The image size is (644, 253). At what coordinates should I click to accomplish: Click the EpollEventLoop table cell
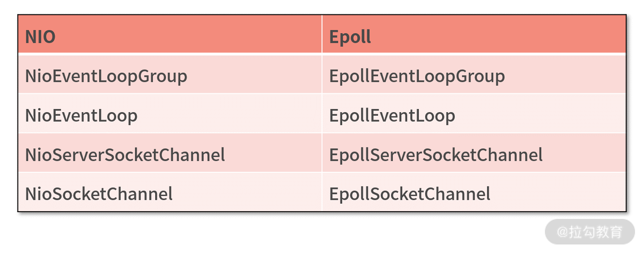392,116
